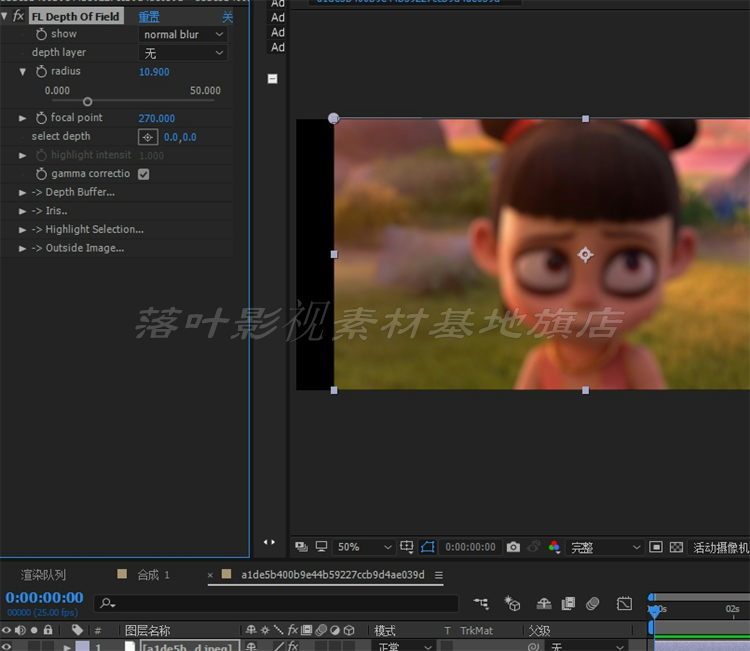Collapse the radius property slider
This screenshot has height=651, width=750.
tap(22, 72)
